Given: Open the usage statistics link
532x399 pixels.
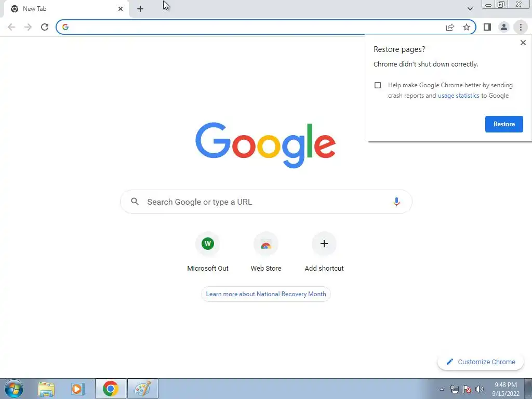Looking at the screenshot, I should pos(458,96).
